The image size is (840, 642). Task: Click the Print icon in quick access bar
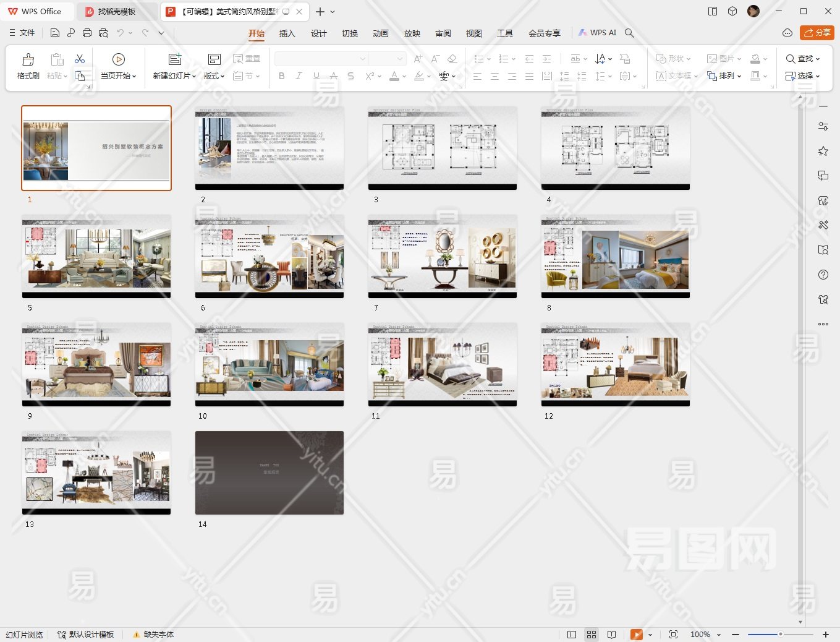click(87, 33)
